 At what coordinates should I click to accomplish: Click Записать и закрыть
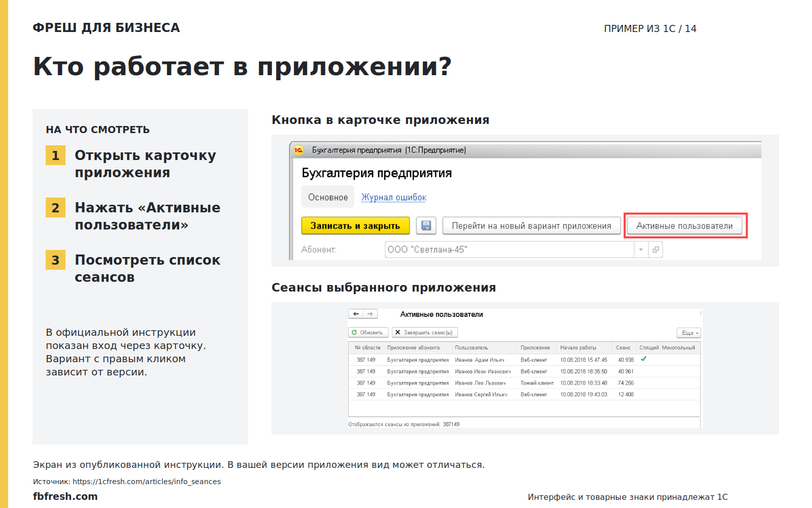pyautogui.click(x=355, y=226)
